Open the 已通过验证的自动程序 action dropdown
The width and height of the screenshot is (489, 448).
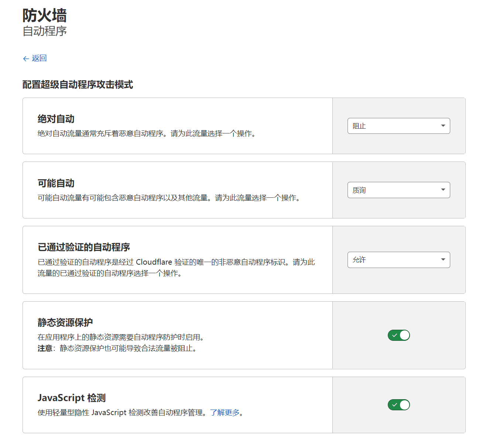click(398, 260)
